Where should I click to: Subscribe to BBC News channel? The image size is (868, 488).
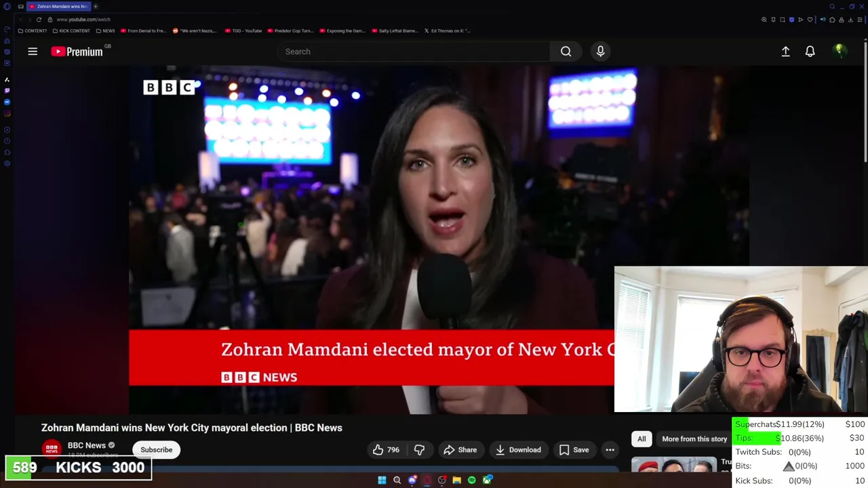(157, 450)
